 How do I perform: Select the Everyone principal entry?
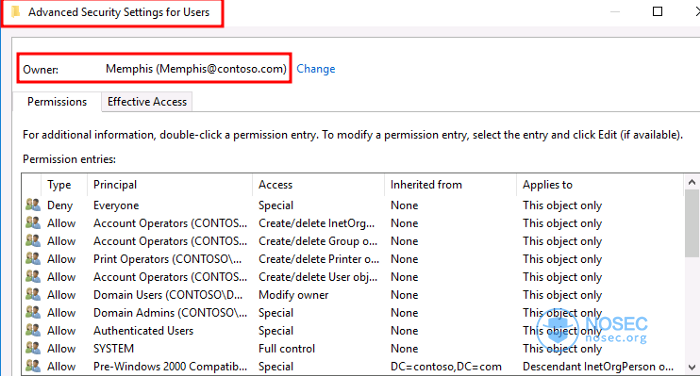pyautogui.click(x=116, y=205)
